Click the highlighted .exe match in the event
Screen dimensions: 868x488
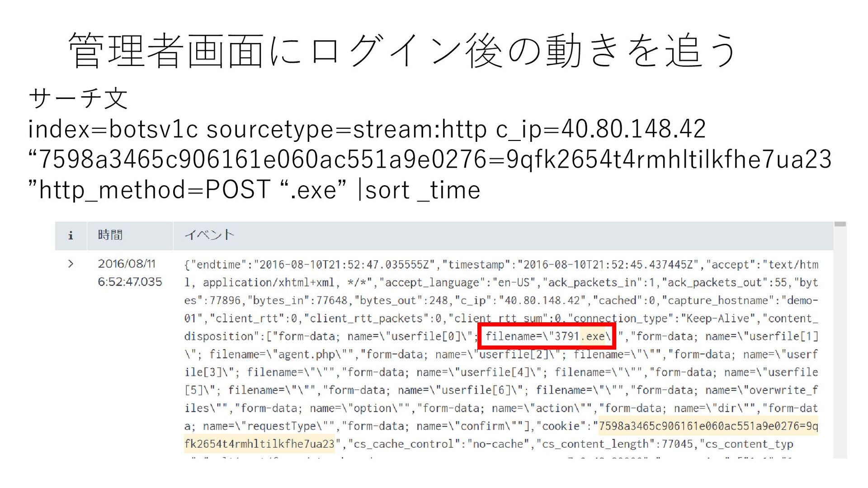pos(593,336)
